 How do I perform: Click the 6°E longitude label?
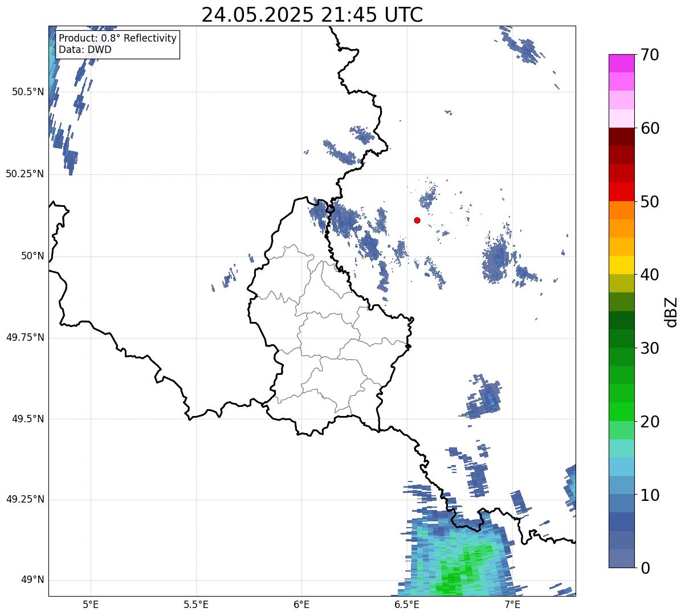(301, 604)
